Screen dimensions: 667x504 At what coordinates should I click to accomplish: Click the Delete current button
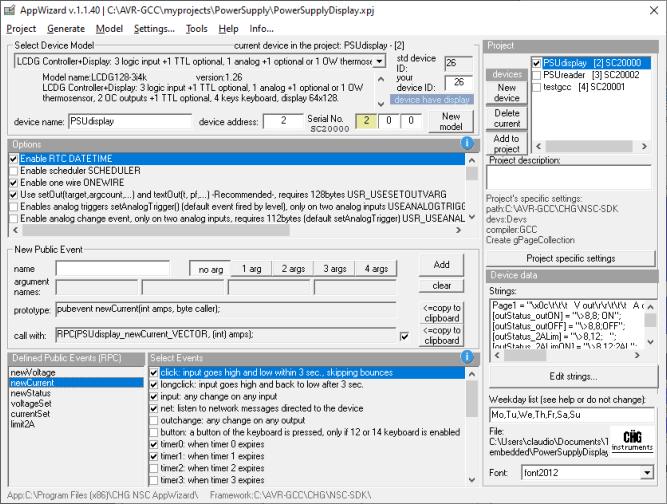click(507, 118)
